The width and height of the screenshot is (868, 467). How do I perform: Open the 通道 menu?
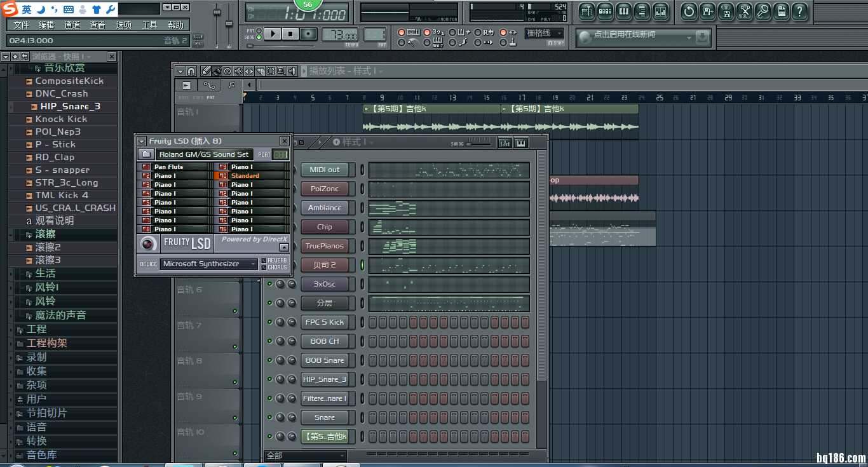coord(72,25)
